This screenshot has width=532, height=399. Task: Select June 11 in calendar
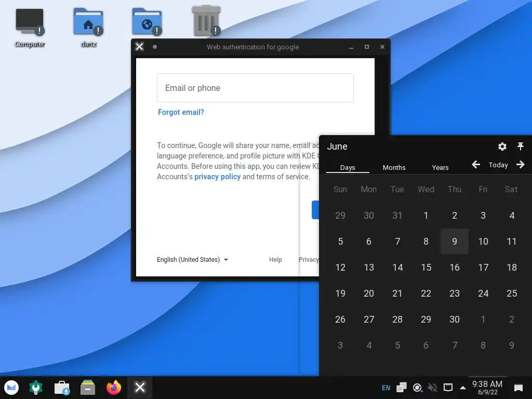tap(512, 241)
